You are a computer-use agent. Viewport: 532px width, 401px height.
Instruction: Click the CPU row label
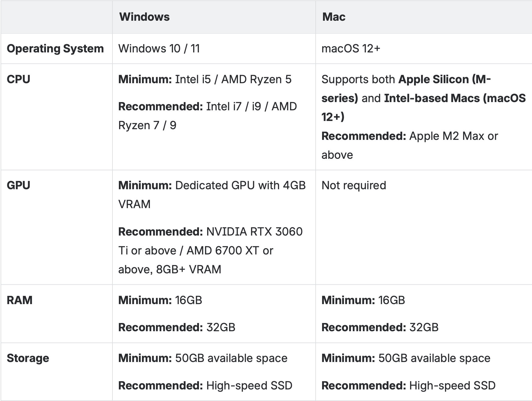[19, 79]
